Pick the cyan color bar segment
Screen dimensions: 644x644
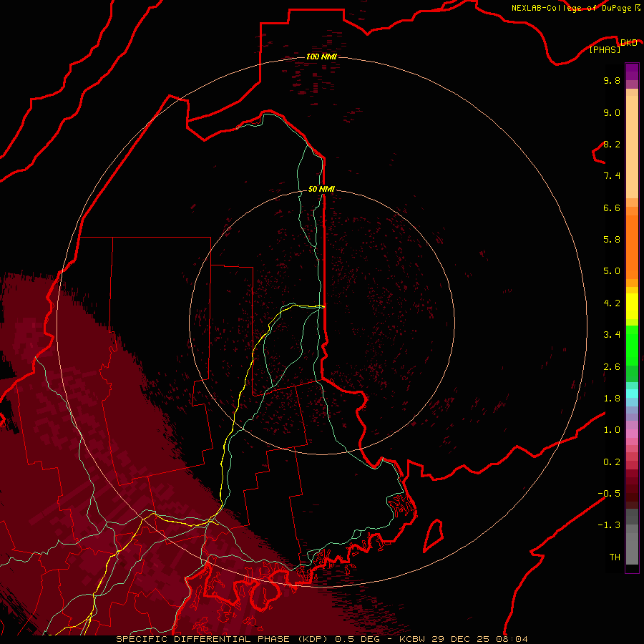pos(632,394)
